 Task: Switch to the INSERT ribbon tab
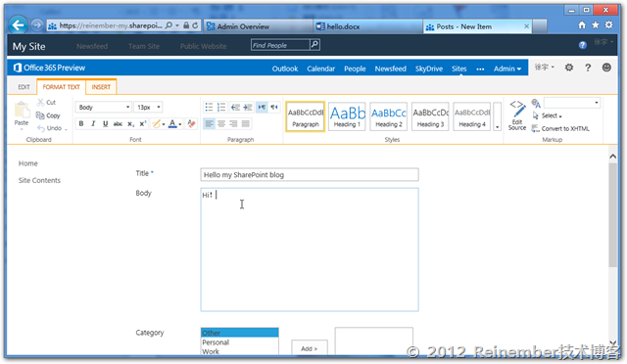point(101,87)
